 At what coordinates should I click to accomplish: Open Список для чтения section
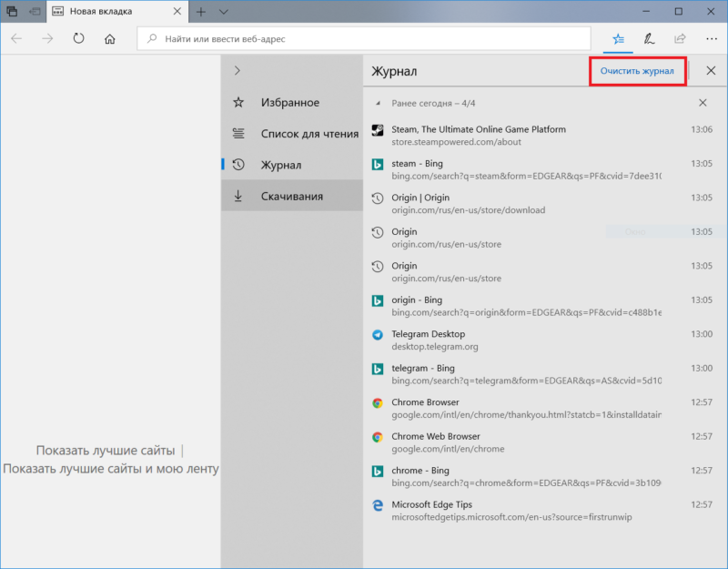tap(292, 133)
